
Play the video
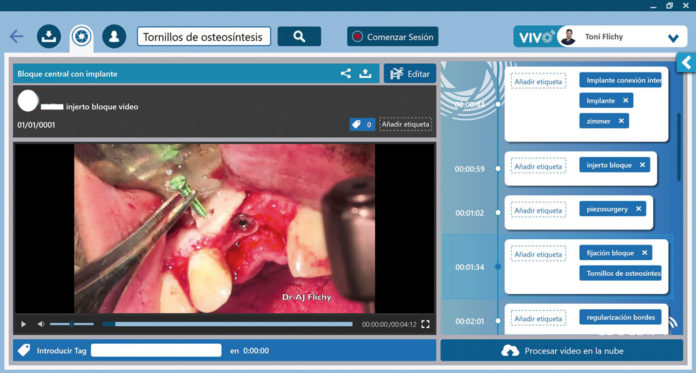pos(23,325)
